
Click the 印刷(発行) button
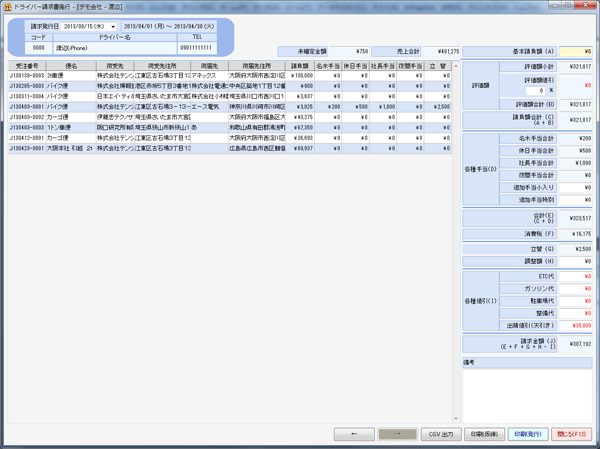click(x=527, y=435)
